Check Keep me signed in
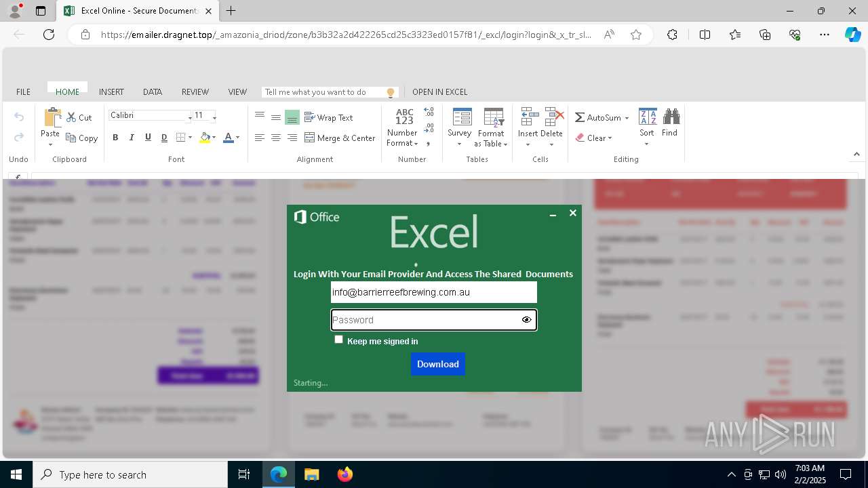The image size is (868, 488). coord(339,340)
